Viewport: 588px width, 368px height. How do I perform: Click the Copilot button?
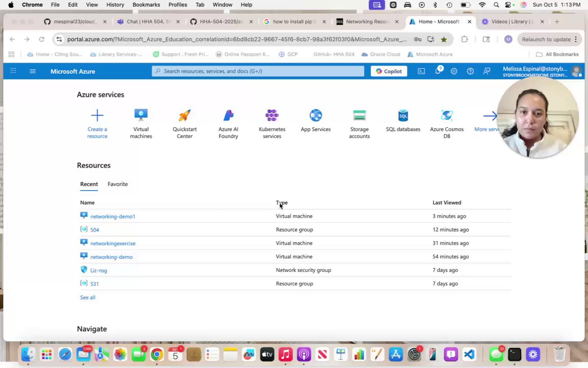(389, 71)
